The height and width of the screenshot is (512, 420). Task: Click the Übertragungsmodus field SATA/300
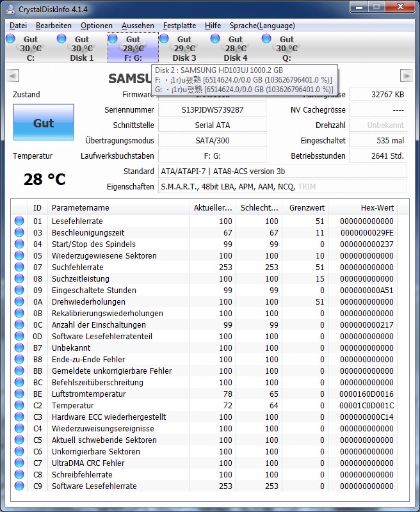pos(213,140)
